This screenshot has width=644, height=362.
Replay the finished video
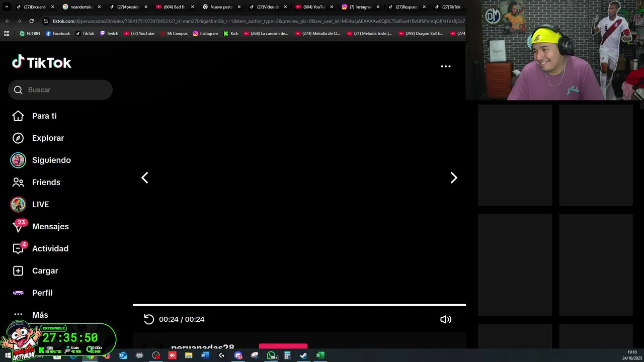[x=148, y=319]
